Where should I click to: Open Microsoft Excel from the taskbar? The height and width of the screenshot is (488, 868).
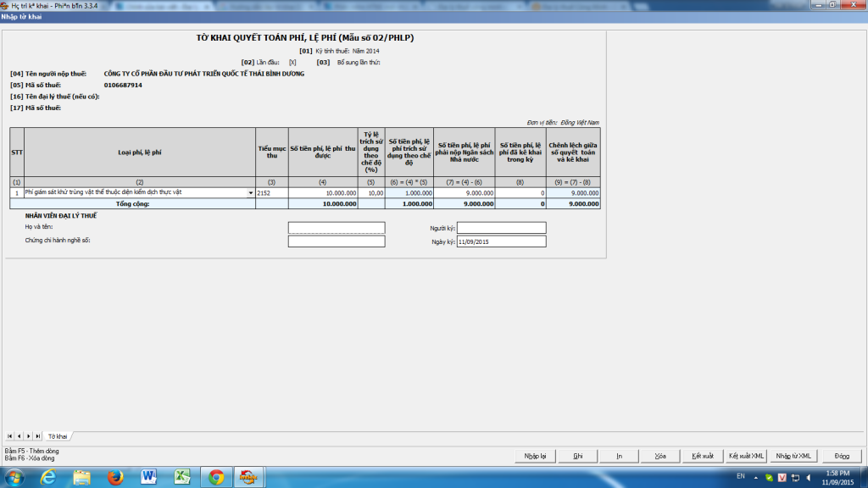pos(182,477)
